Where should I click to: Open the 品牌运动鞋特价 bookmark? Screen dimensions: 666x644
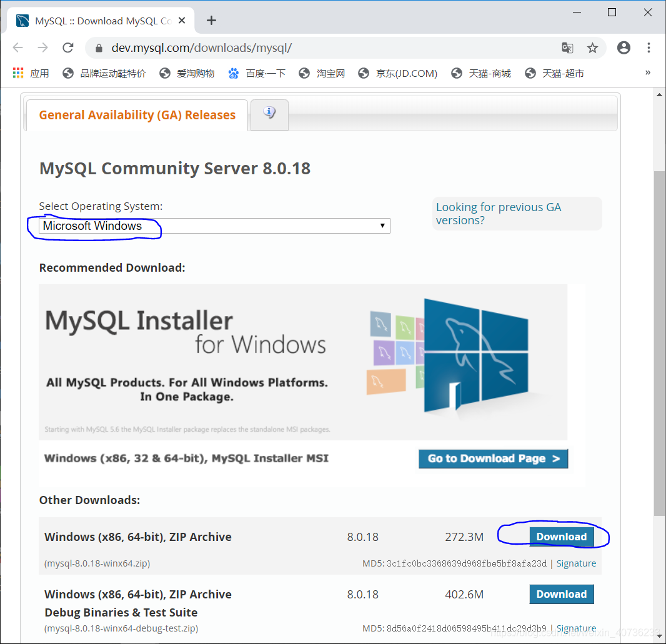tap(104, 73)
